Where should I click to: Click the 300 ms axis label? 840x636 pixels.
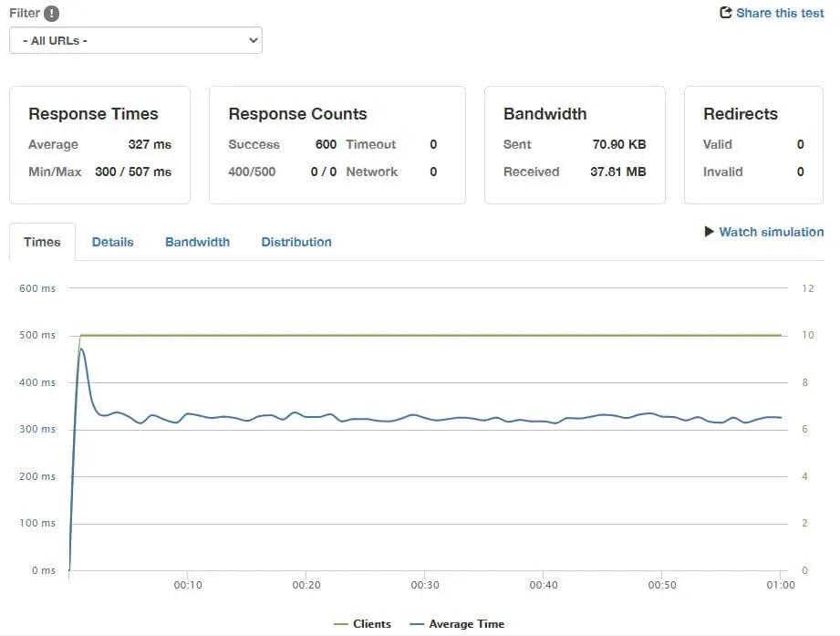(x=37, y=429)
